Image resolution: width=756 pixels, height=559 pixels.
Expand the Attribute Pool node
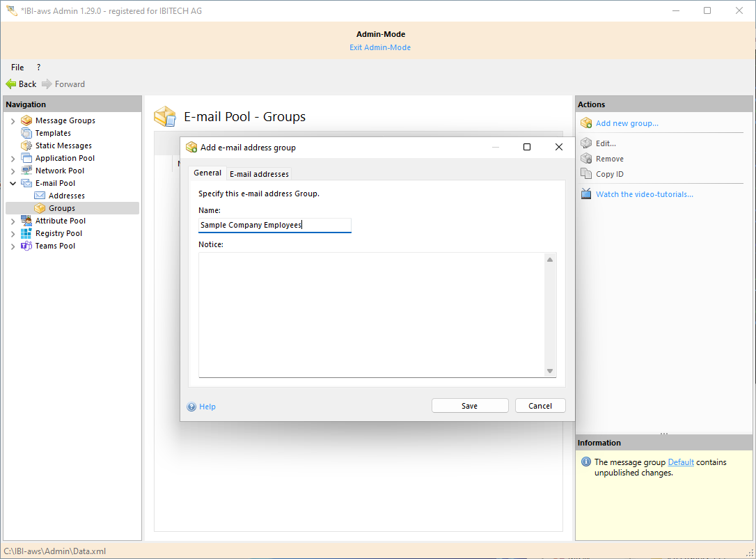coord(13,221)
